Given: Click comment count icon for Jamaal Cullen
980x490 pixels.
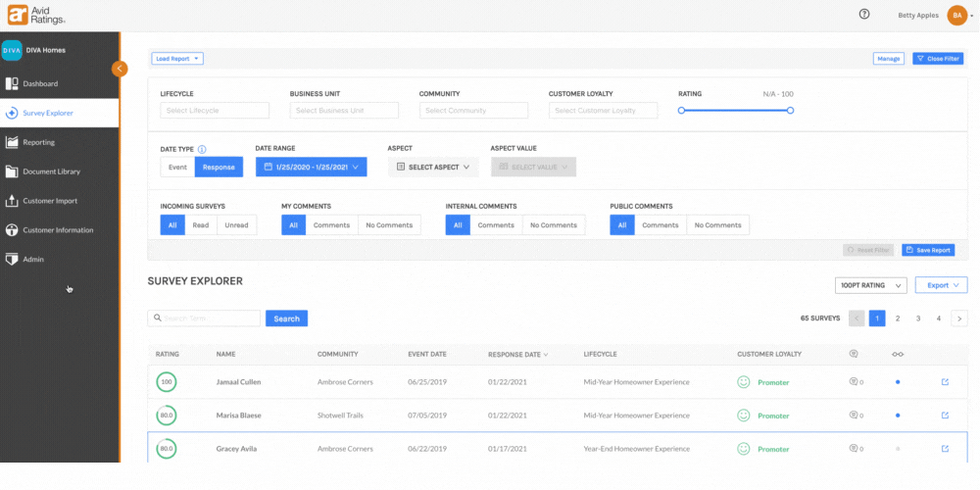Looking at the screenshot, I should (856, 382).
